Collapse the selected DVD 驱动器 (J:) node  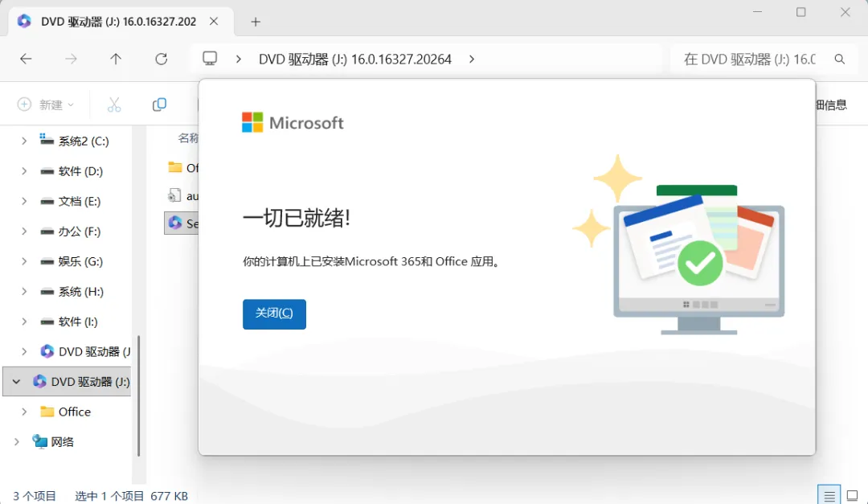(x=16, y=382)
